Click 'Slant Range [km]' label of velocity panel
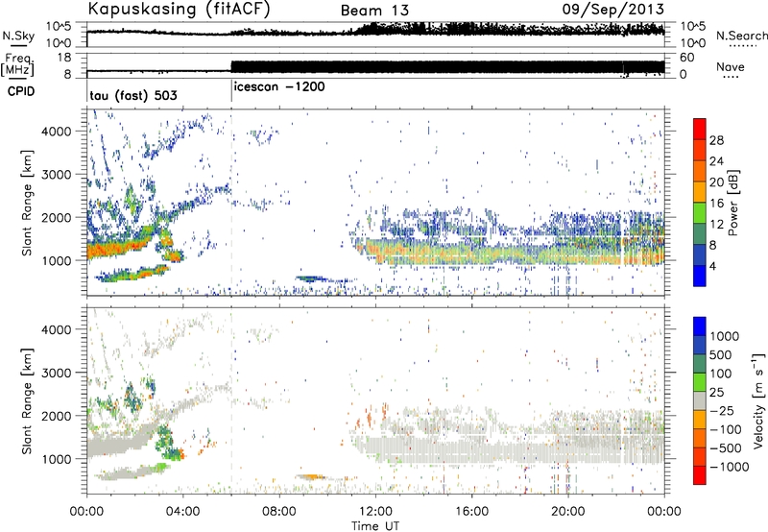 pyautogui.click(x=27, y=401)
